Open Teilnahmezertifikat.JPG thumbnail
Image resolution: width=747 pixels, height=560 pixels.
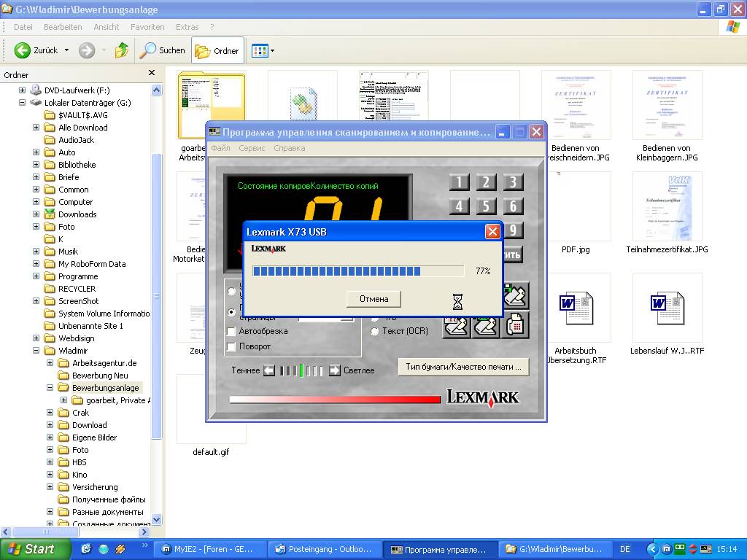pos(667,206)
